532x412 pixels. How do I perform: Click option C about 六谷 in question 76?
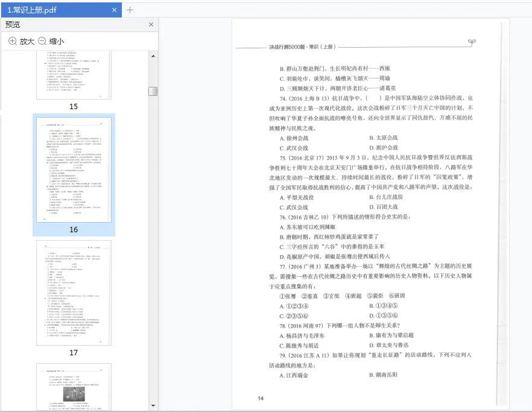tap(332, 247)
